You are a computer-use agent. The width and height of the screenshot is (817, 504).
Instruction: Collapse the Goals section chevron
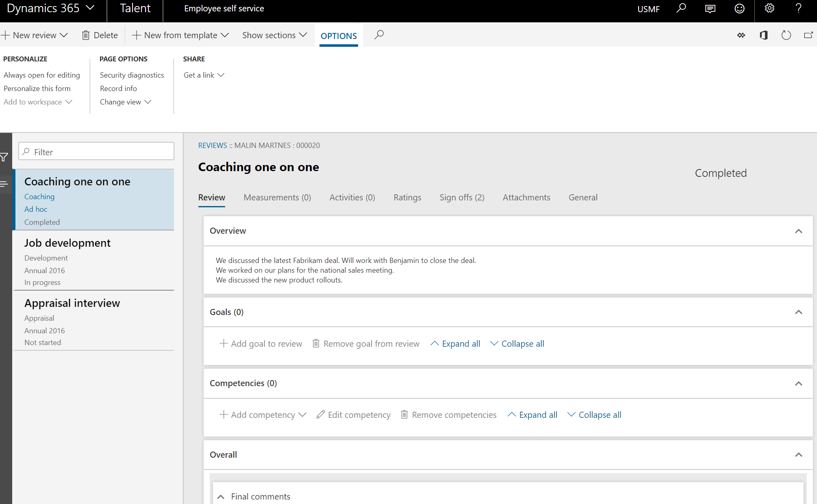(799, 312)
